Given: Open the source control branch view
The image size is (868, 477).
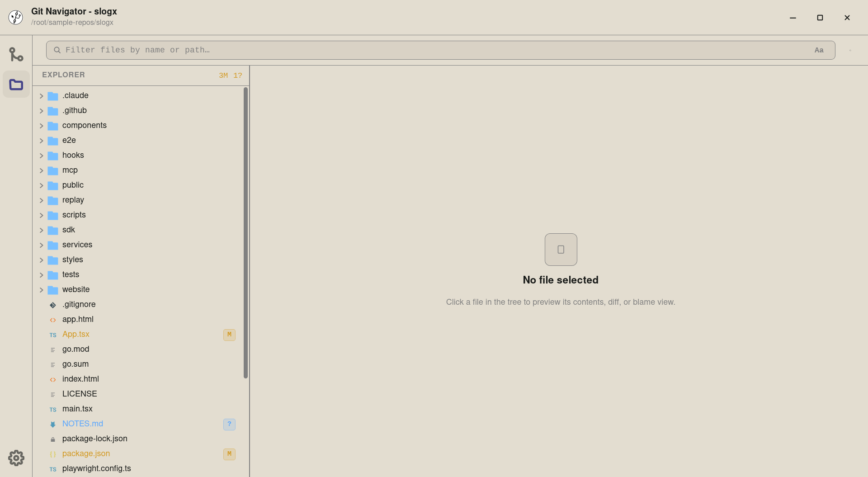Looking at the screenshot, I should (x=16, y=54).
